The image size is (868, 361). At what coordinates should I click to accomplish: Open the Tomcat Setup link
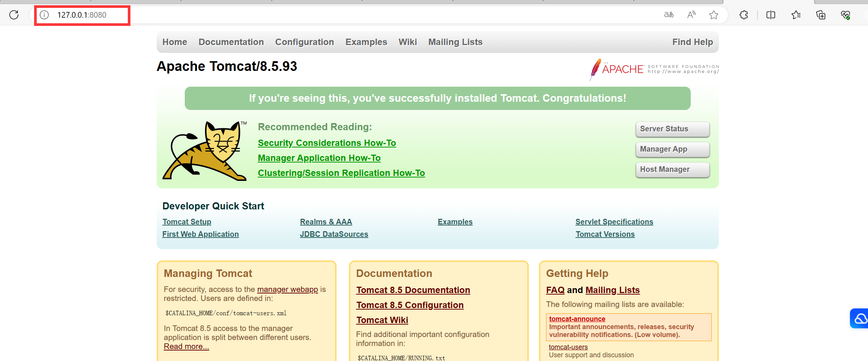point(187,222)
